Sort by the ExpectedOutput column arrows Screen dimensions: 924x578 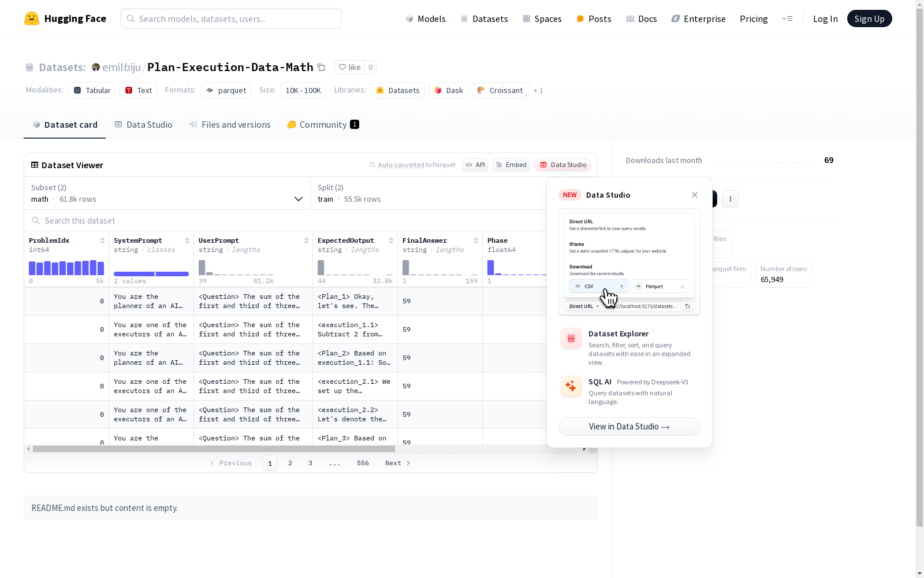tap(391, 240)
